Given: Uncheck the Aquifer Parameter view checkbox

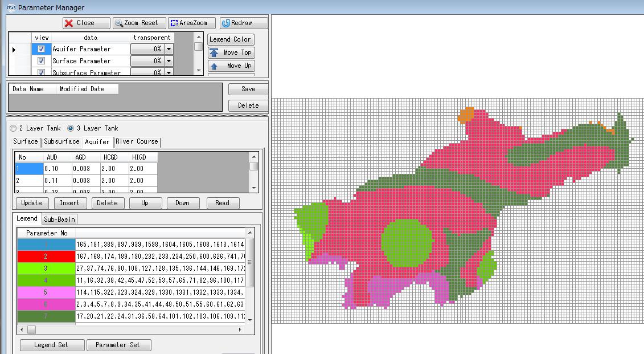Looking at the screenshot, I should [x=41, y=49].
